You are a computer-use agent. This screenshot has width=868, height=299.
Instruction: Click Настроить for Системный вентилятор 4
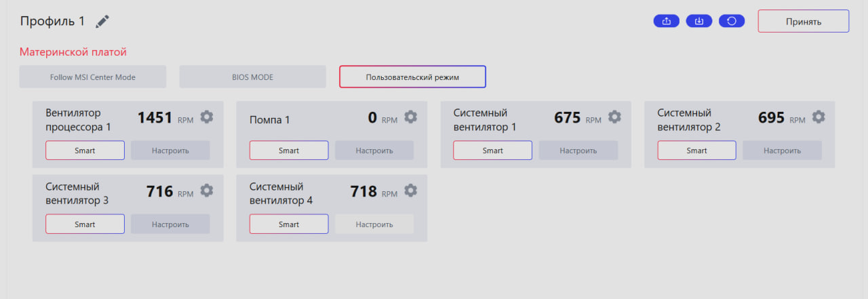374,224
